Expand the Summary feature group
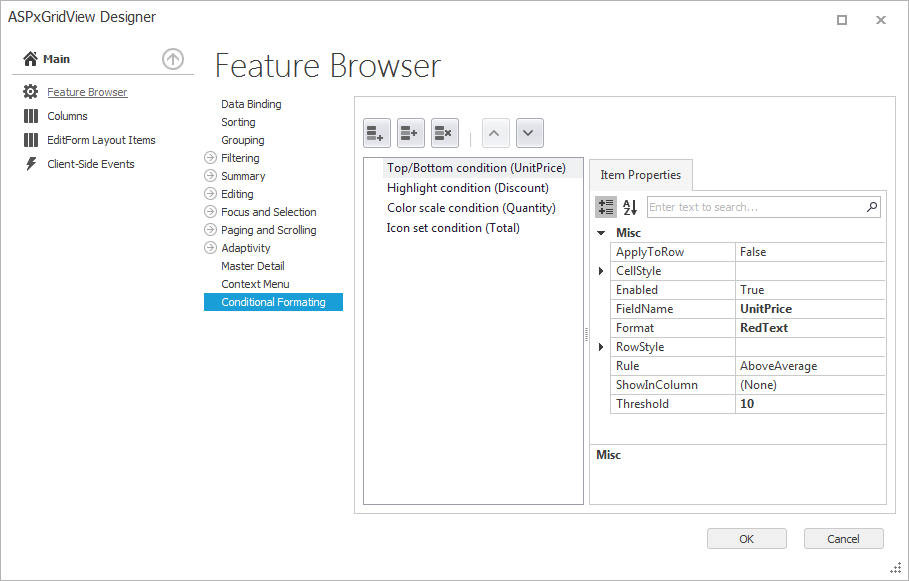 coord(210,176)
